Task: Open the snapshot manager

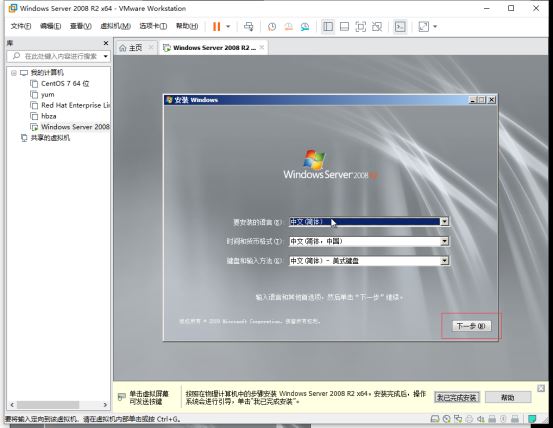Action: coord(305,27)
